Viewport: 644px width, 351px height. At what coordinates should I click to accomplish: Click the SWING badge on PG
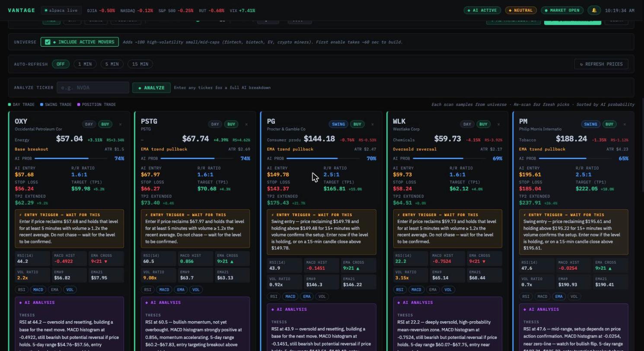pyautogui.click(x=338, y=124)
